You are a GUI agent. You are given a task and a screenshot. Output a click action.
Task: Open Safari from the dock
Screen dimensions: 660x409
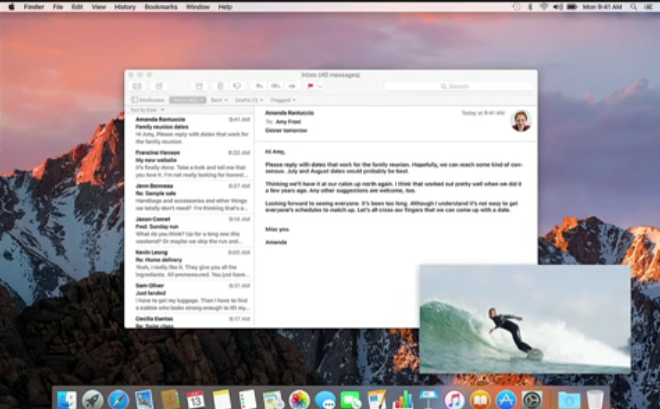pyautogui.click(x=118, y=399)
